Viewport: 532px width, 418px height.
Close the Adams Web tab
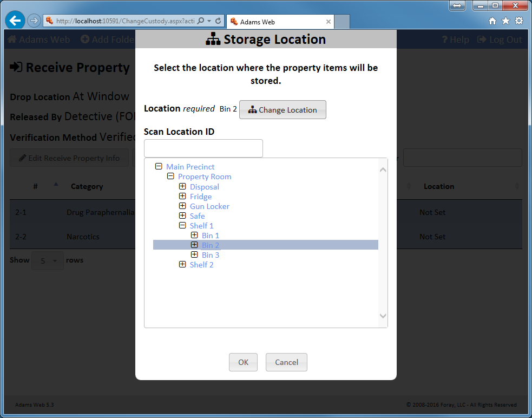[x=328, y=22]
